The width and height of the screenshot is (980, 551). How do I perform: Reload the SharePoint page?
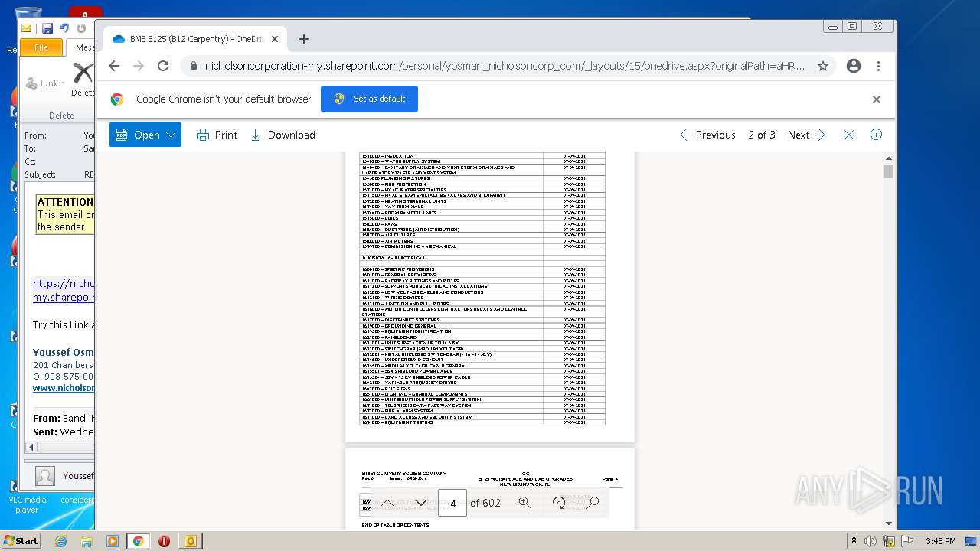click(x=163, y=66)
